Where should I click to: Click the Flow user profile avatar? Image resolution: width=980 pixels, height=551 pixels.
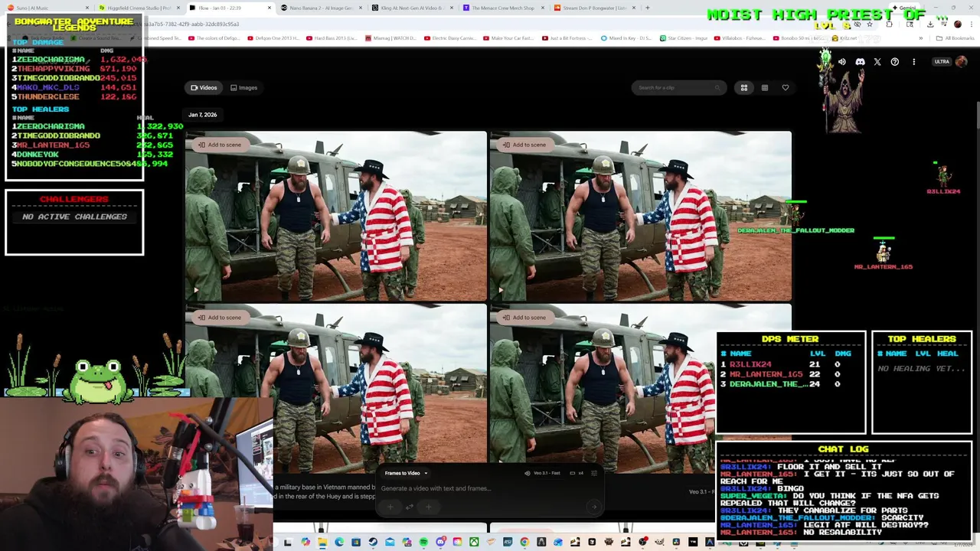(x=962, y=62)
